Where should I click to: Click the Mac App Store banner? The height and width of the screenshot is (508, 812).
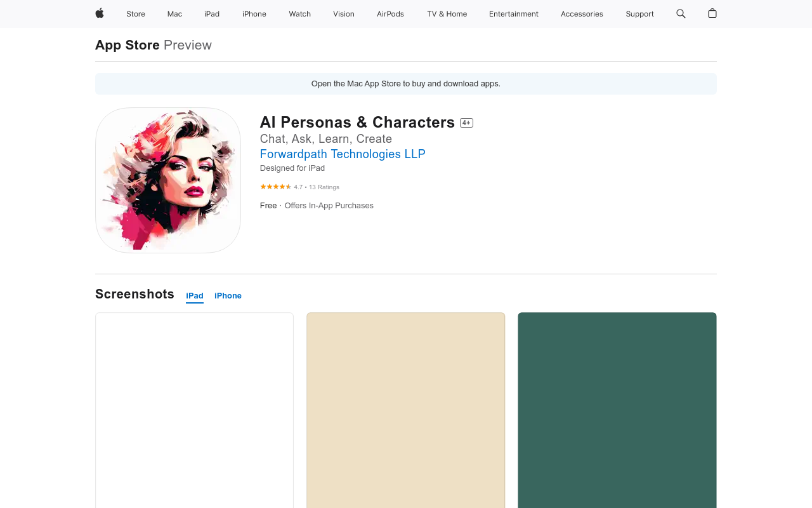tap(406, 84)
